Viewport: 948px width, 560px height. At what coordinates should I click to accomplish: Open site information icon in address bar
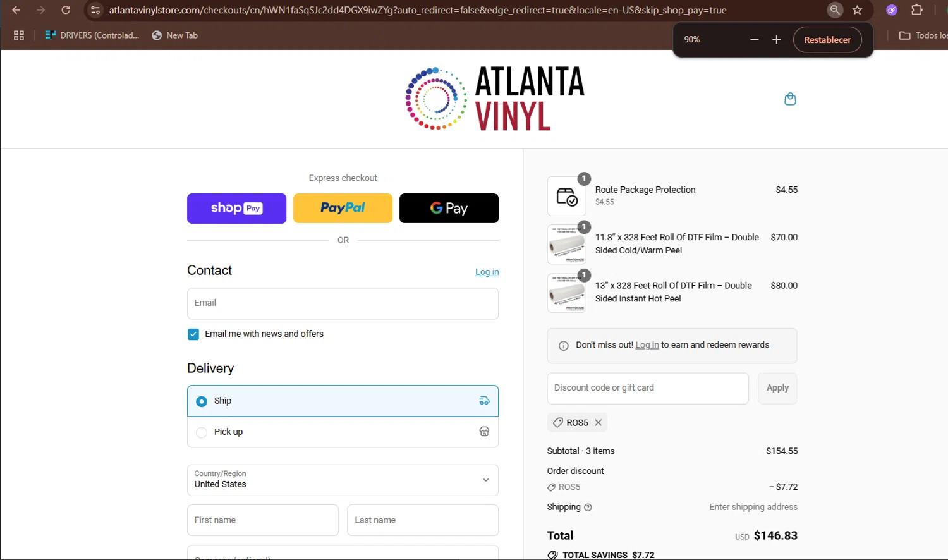(95, 10)
